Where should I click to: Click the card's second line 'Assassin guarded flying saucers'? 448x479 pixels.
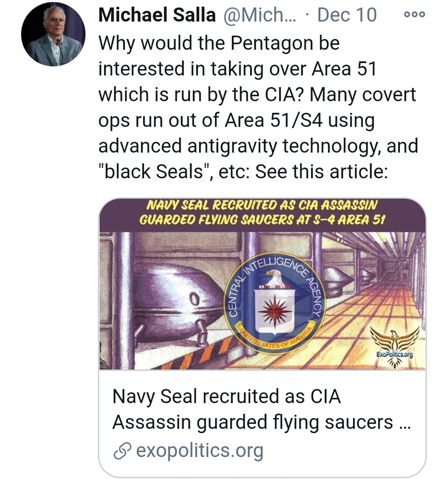pyautogui.click(x=252, y=422)
